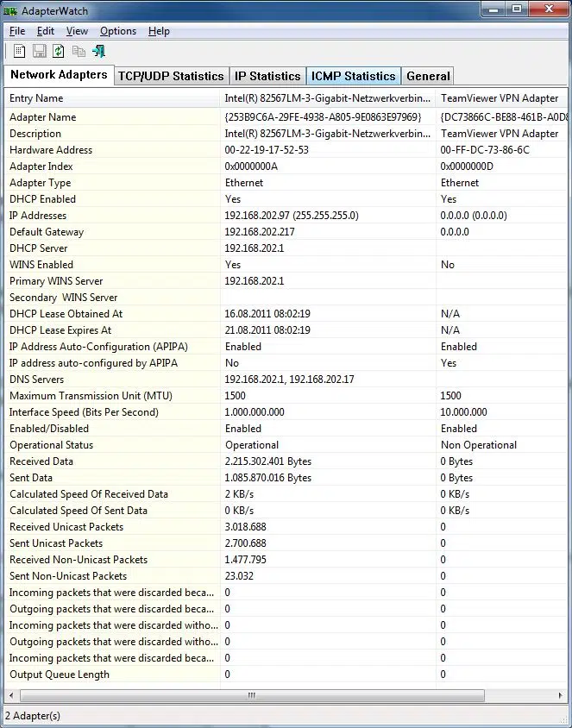Click the TeamViewer VPN Adapter column header
This screenshot has height=728, width=572.
click(x=502, y=98)
